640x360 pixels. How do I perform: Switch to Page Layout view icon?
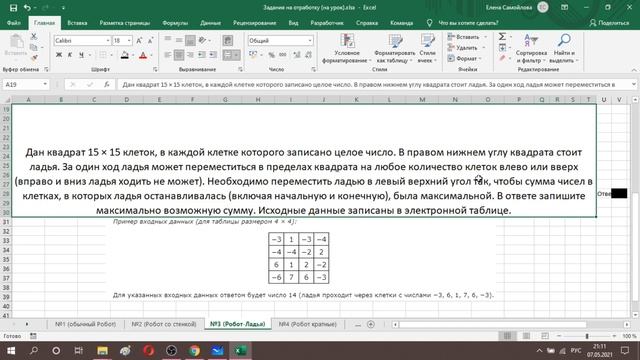(x=526, y=336)
